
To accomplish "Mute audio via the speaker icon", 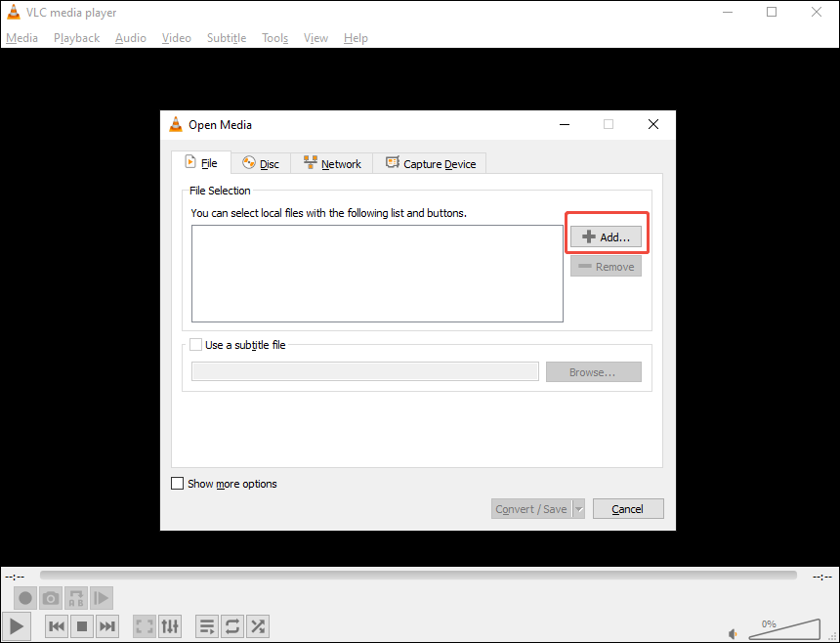I will click(x=733, y=632).
